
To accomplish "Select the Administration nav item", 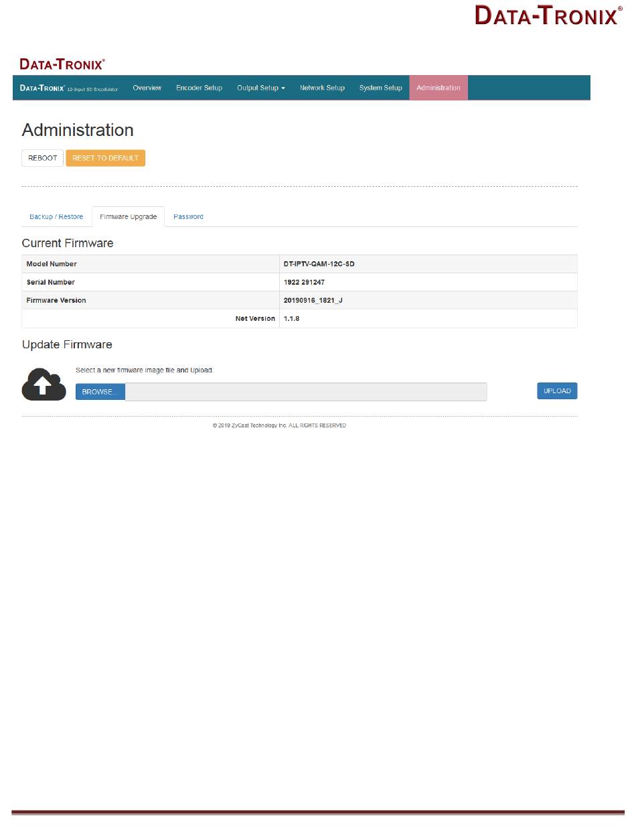I will click(x=439, y=88).
